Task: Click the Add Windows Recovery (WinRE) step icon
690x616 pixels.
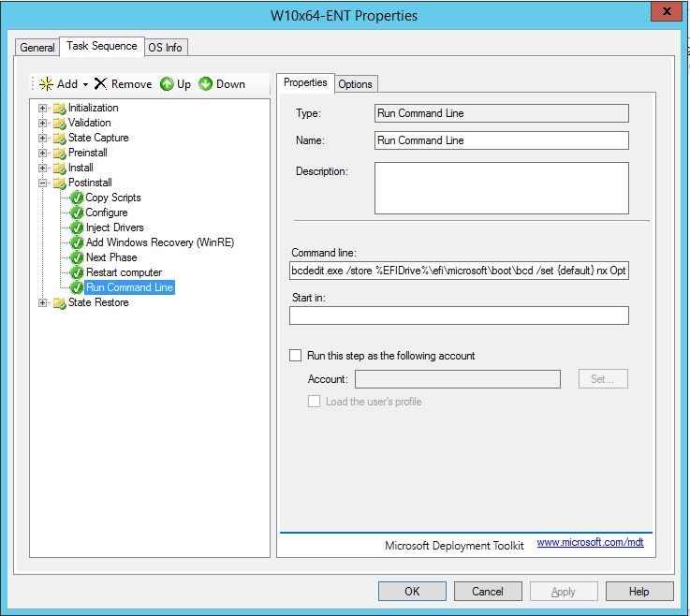Action: pos(78,242)
